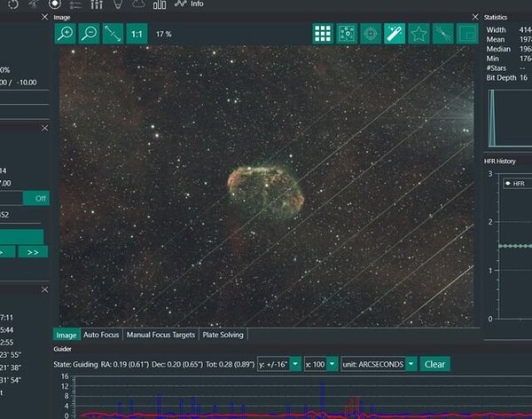This screenshot has height=419, width=532.
Task: Switch the Off toggle in left panel
Action: (x=36, y=198)
